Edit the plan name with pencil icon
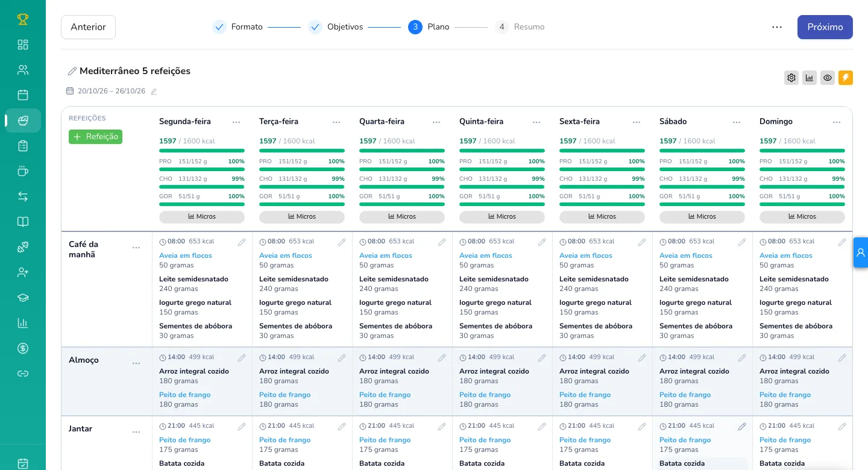Image resolution: width=868 pixels, height=470 pixels. tap(72, 71)
